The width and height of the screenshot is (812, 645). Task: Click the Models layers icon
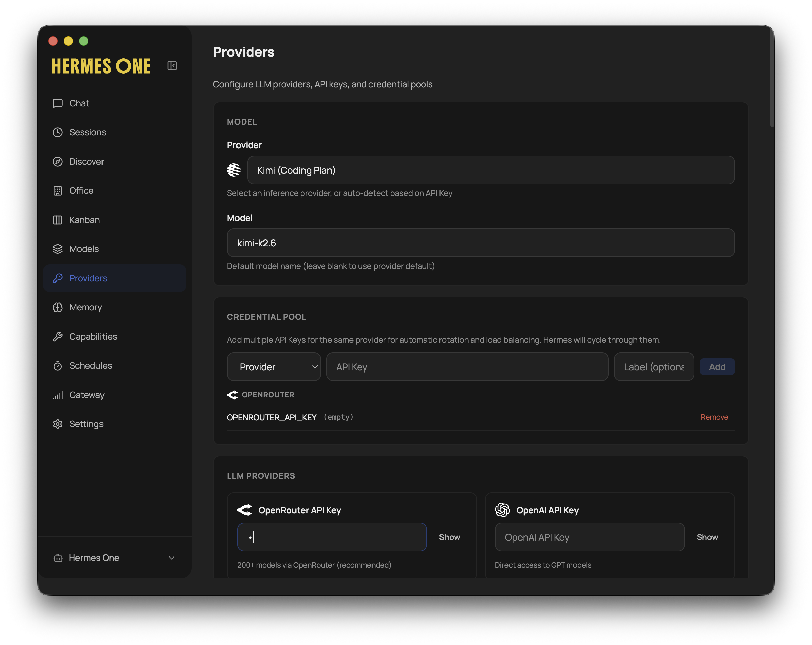click(58, 249)
